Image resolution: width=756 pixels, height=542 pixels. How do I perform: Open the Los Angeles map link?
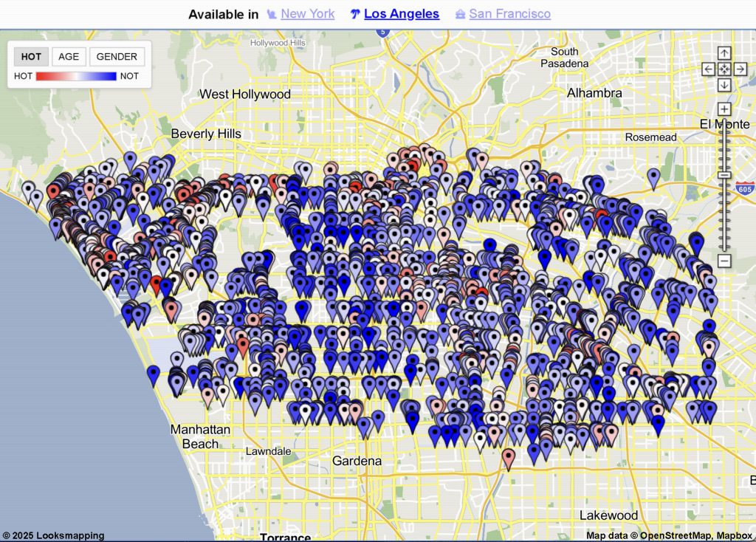point(402,14)
